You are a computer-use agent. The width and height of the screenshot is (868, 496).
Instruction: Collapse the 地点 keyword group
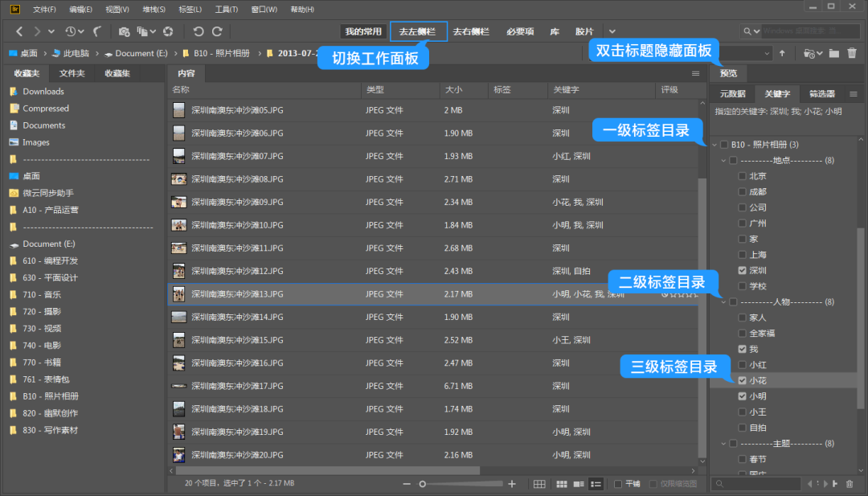click(723, 161)
